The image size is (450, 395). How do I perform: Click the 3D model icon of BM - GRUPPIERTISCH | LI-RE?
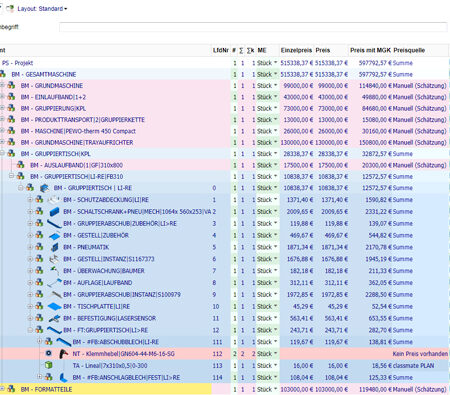coord(44,188)
